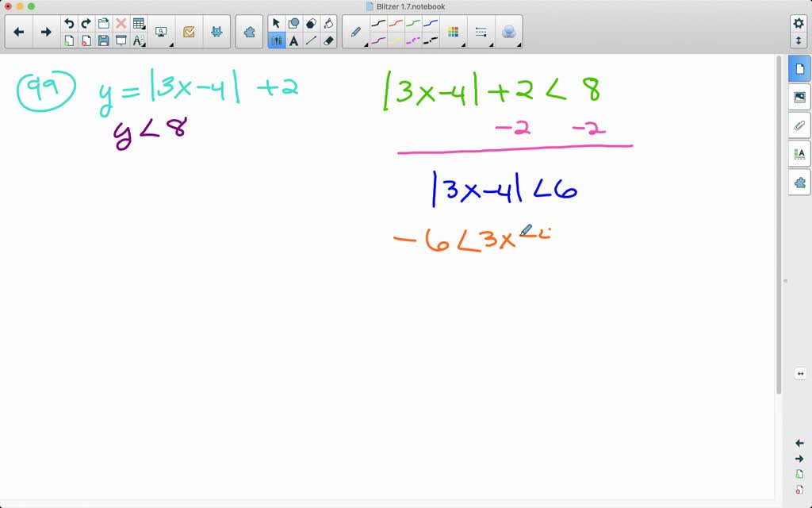Screen dimensions: 812x508
Task: Select the blue squiggle pen stroke
Action: click(430, 24)
